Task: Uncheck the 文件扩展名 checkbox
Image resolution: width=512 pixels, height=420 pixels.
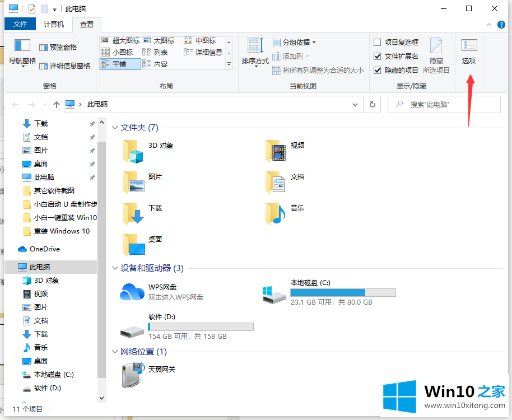Action: coord(377,57)
